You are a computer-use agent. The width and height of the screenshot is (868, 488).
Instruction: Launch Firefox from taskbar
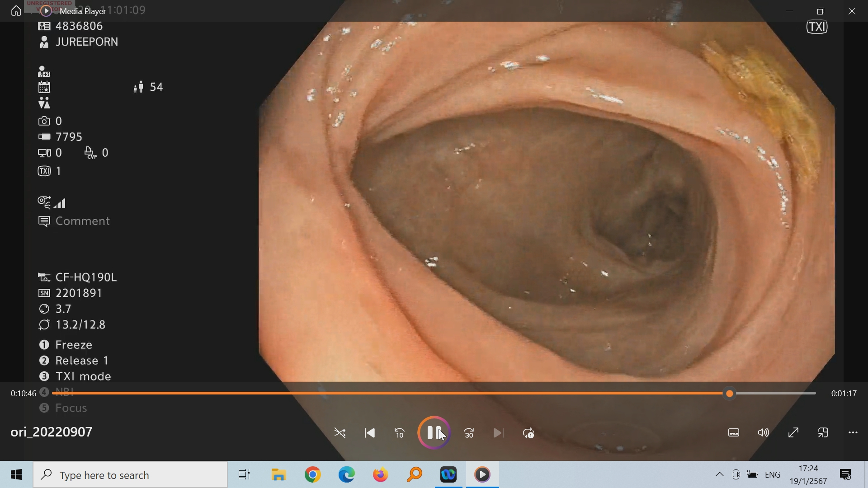pos(381,475)
